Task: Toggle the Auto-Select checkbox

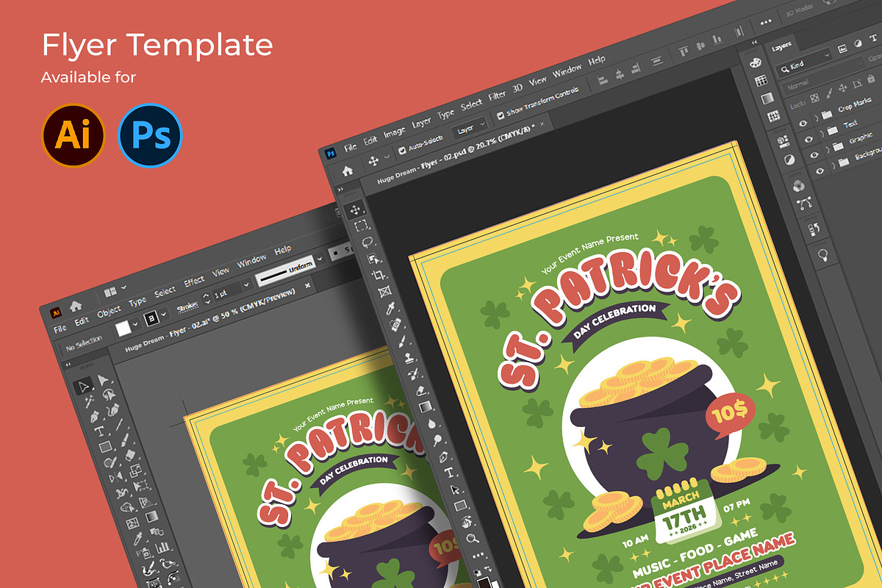Action: point(402,151)
